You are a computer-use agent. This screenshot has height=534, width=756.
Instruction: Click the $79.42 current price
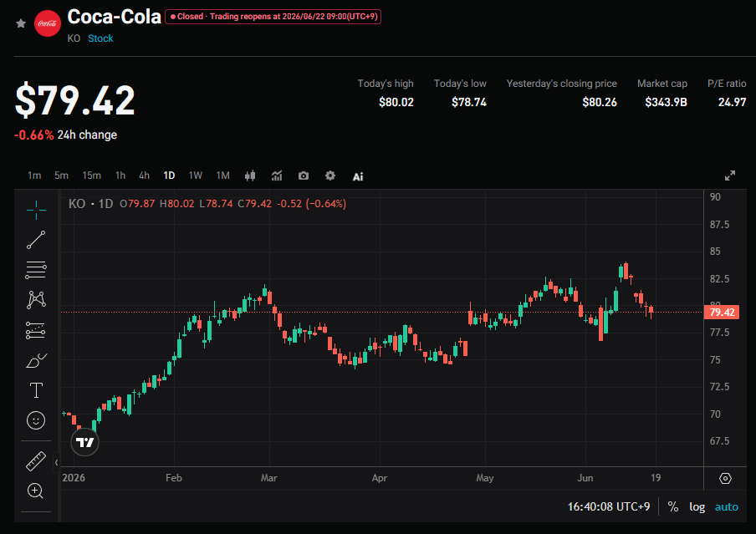tap(74, 100)
